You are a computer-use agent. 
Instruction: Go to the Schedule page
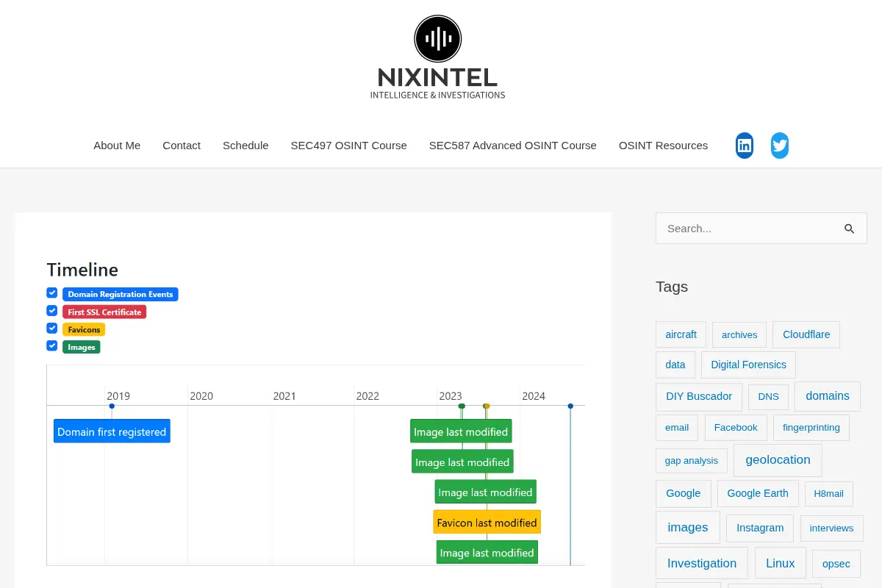point(245,146)
